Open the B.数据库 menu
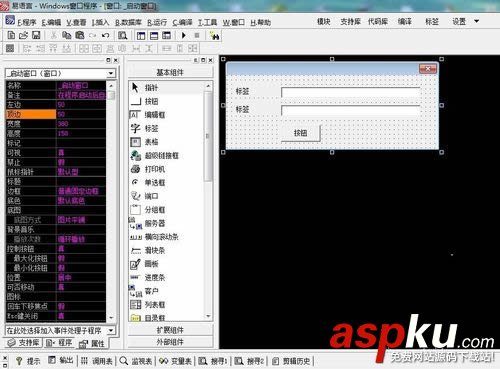The height and width of the screenshot is (369, 500). (128, 22)
